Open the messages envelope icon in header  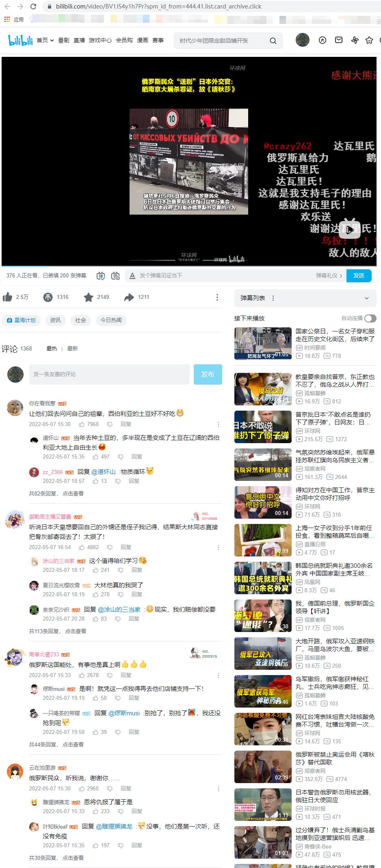tap(338, 40)
